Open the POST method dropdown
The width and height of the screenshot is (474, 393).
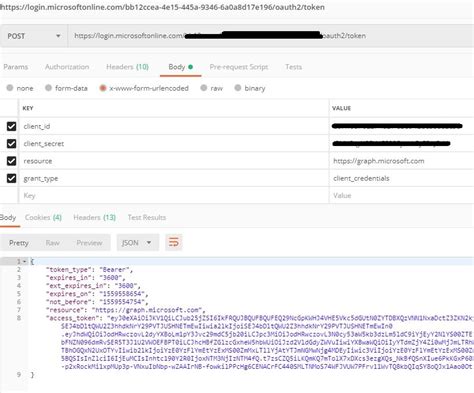tap(33, 36)
